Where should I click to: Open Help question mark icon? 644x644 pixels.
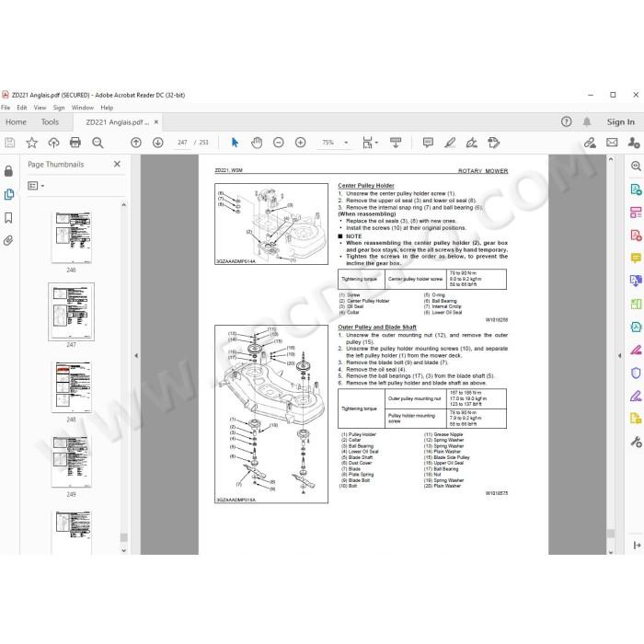click(567, 121)
